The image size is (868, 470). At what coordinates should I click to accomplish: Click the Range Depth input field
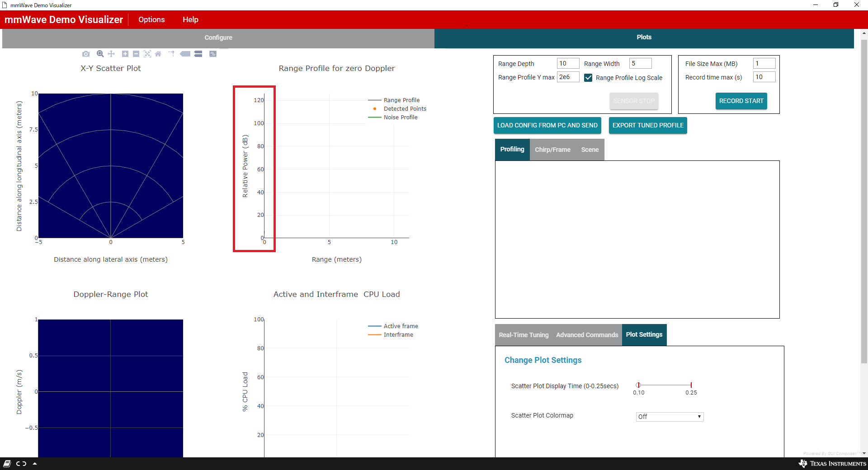pos(568,63)
